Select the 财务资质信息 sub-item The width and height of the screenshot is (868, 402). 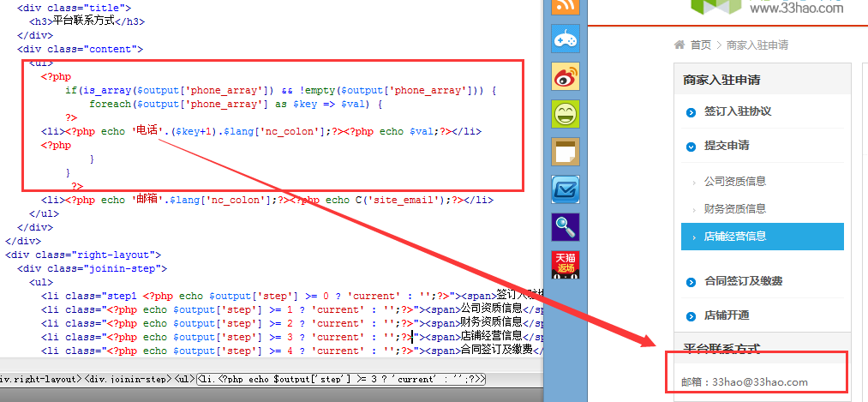point(734,209)
